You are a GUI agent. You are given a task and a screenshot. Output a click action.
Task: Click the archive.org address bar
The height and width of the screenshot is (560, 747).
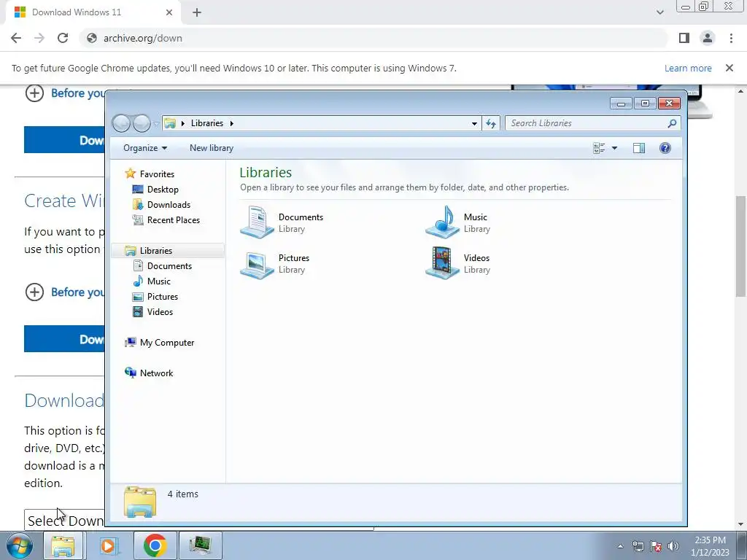[374, 38]
